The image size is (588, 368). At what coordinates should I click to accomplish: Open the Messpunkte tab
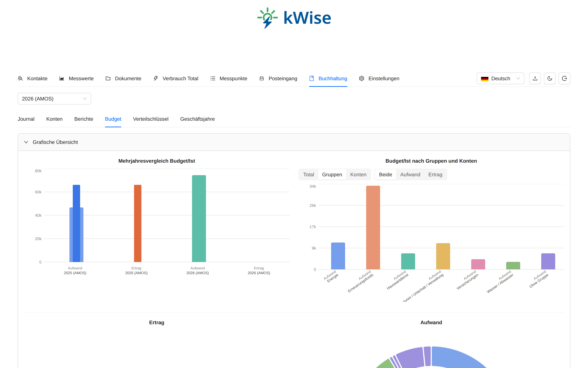tap(229, 78)
